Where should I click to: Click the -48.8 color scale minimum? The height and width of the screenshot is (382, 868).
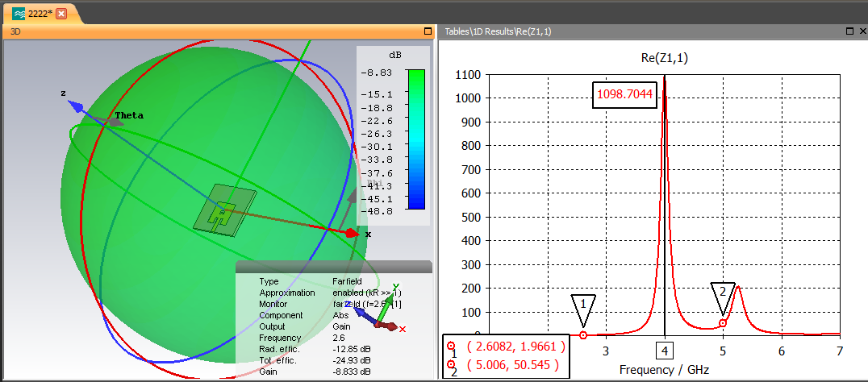377,211
